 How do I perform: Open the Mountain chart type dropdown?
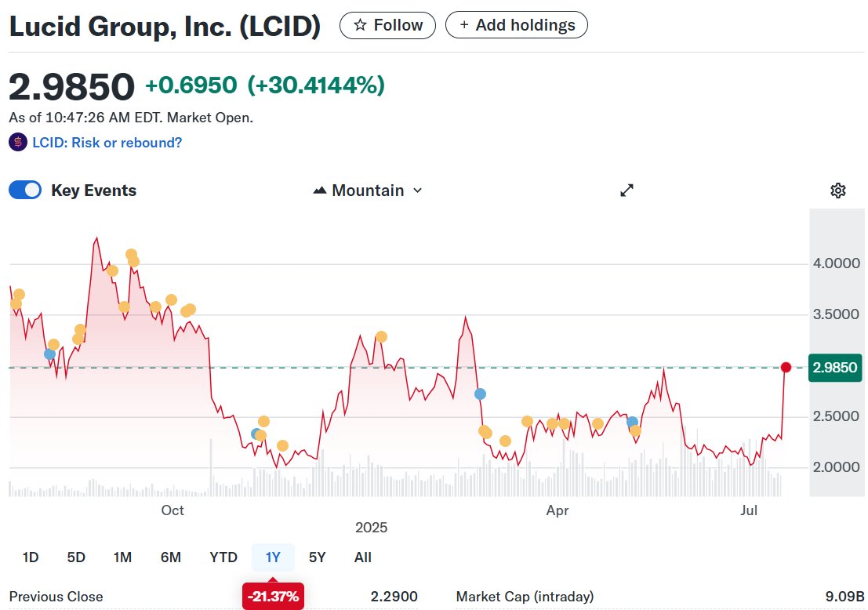pos(368,191)
